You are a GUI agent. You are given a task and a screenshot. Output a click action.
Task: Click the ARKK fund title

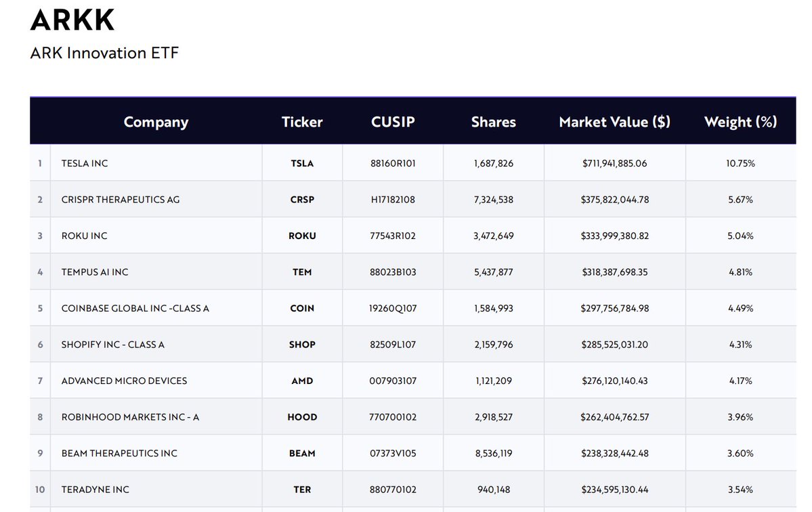tap(72, 20)
